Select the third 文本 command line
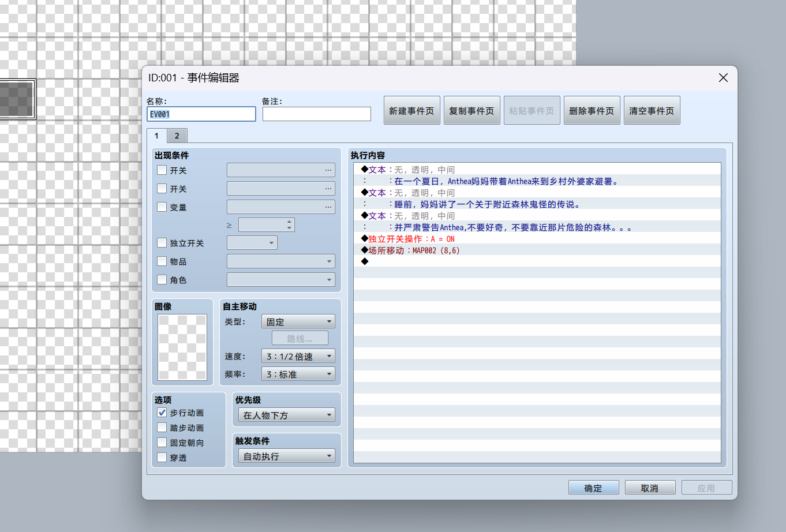The width and height of the screenshot is (786, 532). click(537, 215)
